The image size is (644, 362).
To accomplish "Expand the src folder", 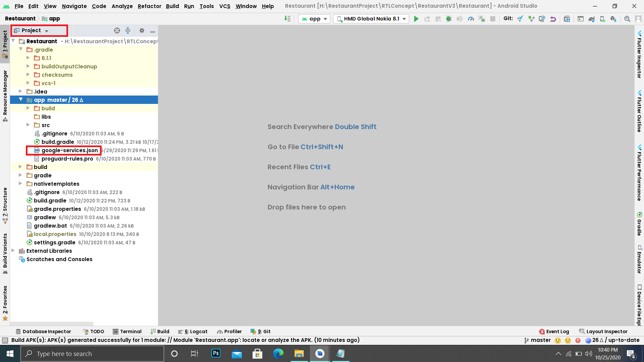I will click(x=28, y=125).
